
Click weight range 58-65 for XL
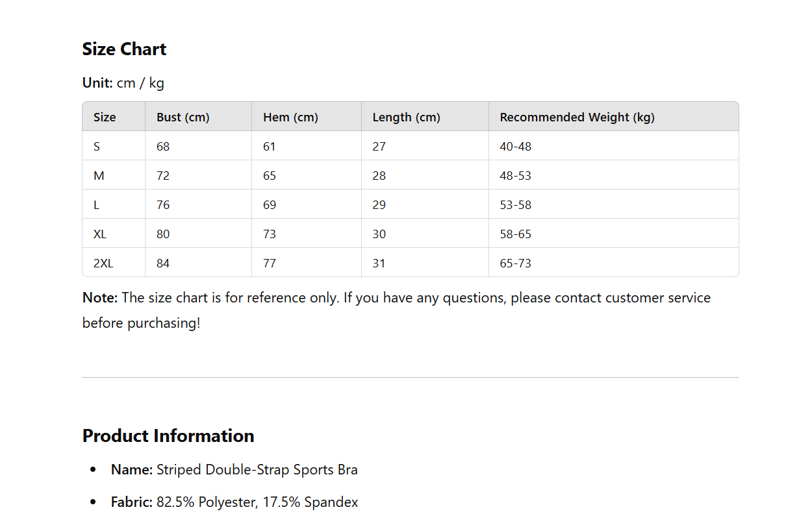[x=516, y=234]
